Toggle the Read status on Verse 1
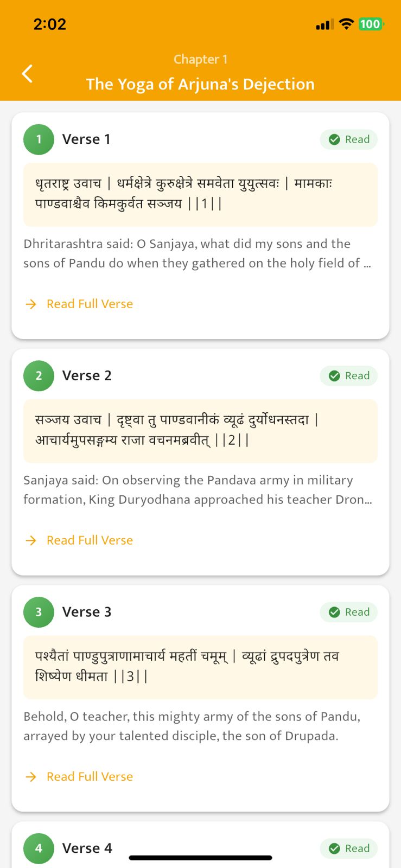The width and height of the screenshot is (401, 868). 349,139
